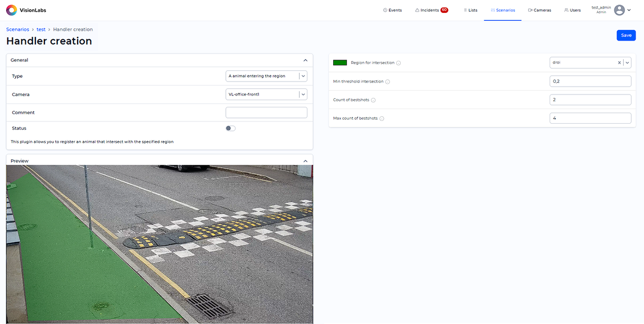Click the green region color swatch
Image resolution: width=644 pixels, height=324 pixels.
[x=340, y=63]
